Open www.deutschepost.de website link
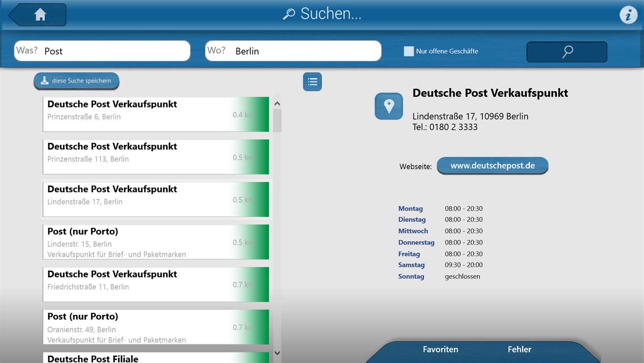Image resolution: width=644 pixels, height=363 pixels. 493,166
